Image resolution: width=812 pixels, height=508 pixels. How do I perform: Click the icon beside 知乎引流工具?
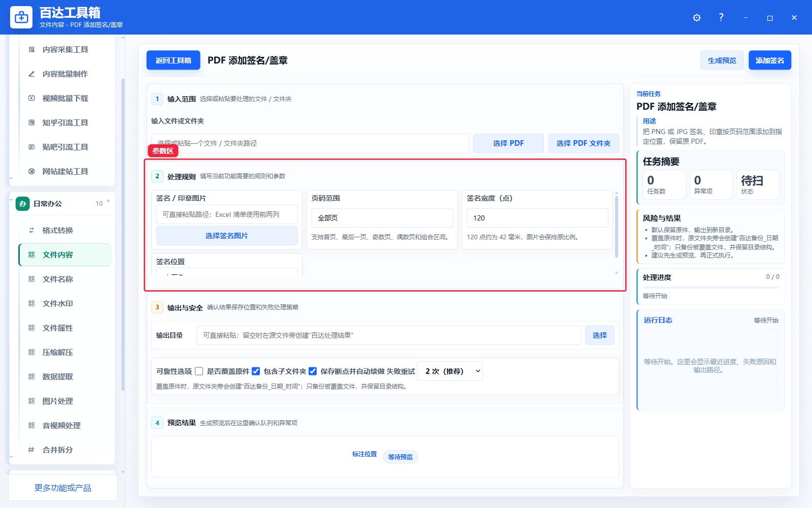pyautogui.click(x=31, y=122)
